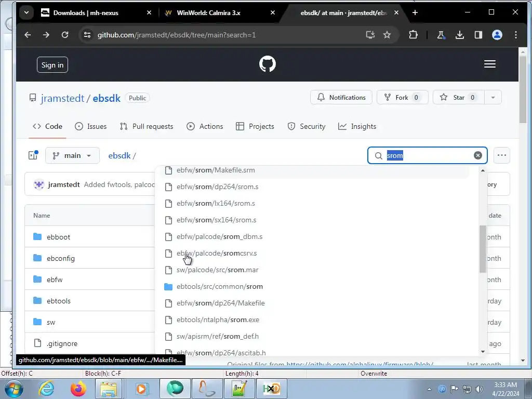This screenshot has height=399, width=532.
Task: Click the browser Forward arrow
Action: pyautogui.click(x=46, y=35)
